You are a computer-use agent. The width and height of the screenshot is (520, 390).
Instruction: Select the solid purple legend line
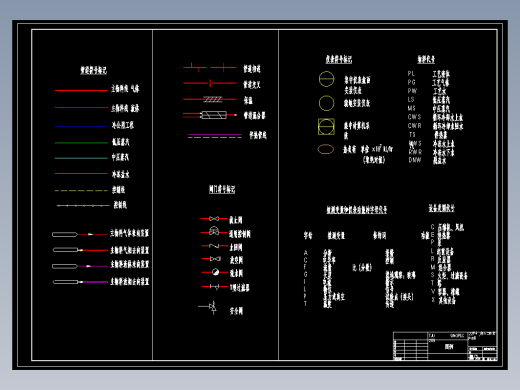pyautogui.click(x=81, y=107)
